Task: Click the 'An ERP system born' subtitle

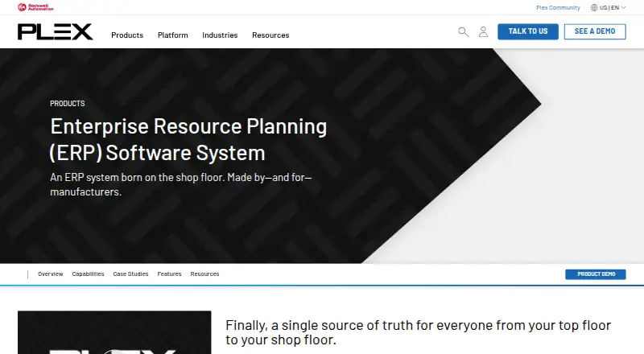Action: pos(180,184)
